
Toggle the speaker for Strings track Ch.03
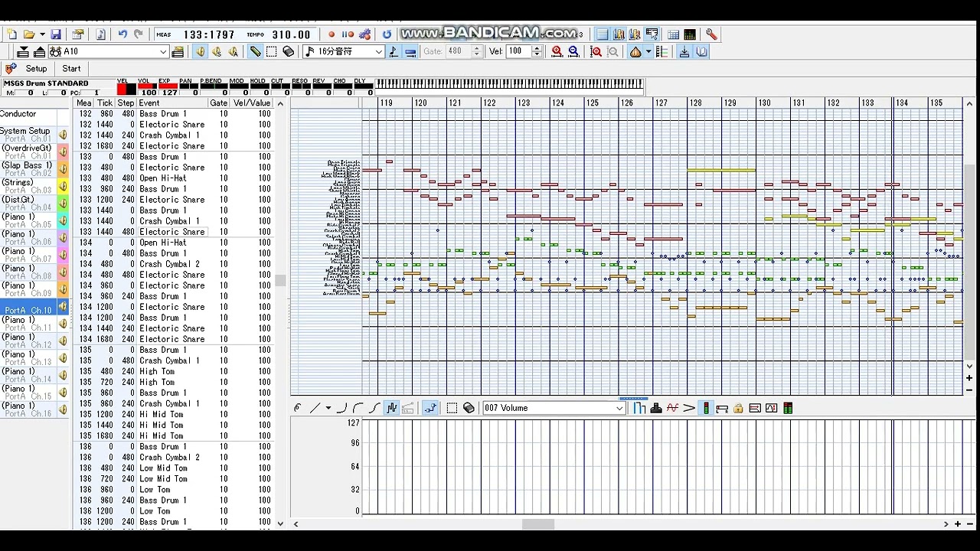[63, 186]
